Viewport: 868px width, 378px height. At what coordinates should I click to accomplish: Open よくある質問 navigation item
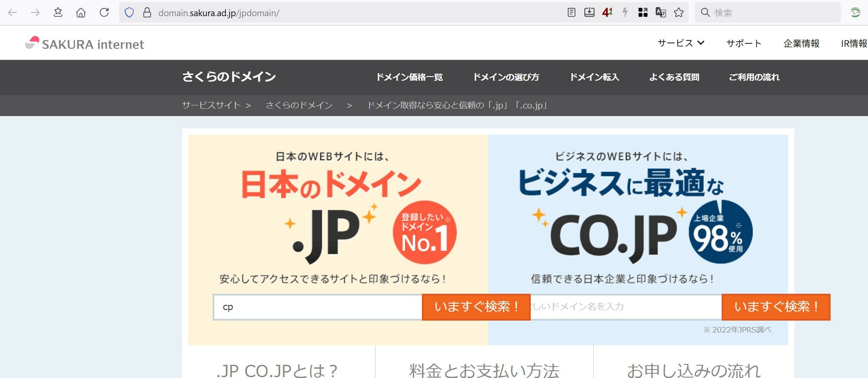pos(674,77)
